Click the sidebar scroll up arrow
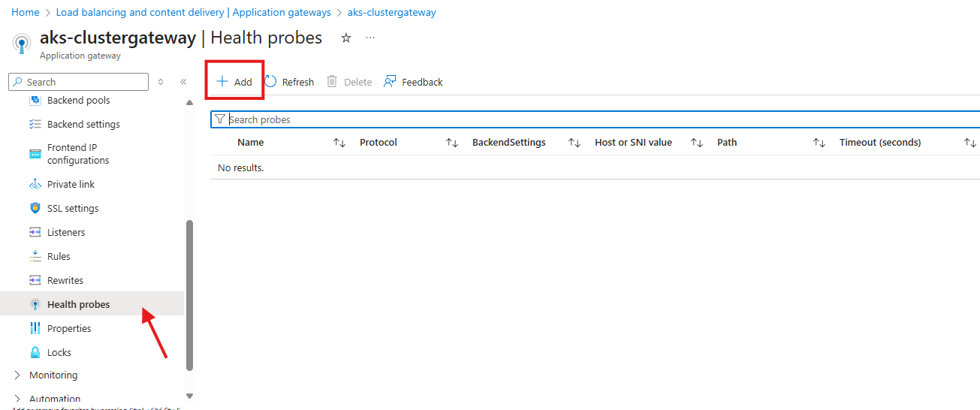 (x=189, y=102)
